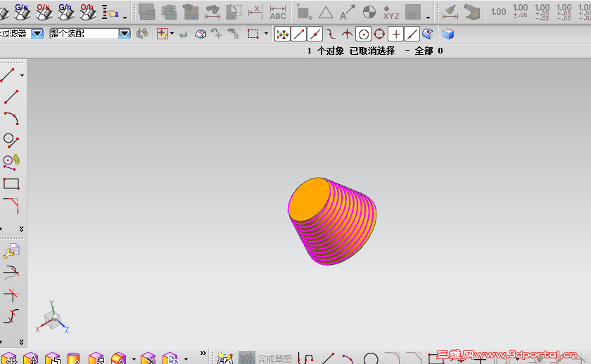
Task: Click the XYZ orientation triad in the viewport
Action: [x=52, y=317]
